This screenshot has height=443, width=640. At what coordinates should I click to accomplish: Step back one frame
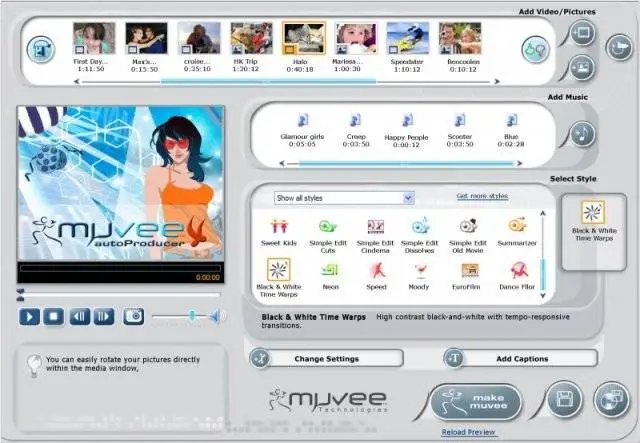tap(80, 316)
